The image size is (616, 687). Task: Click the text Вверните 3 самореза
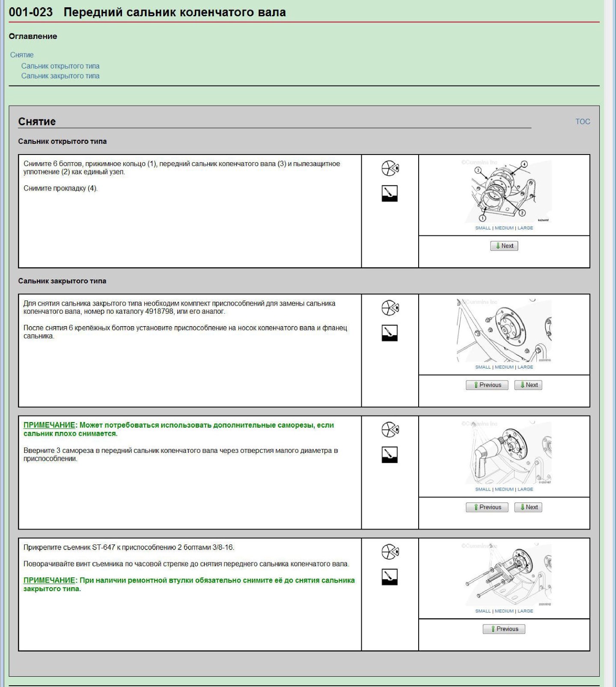tap(181, 455)
